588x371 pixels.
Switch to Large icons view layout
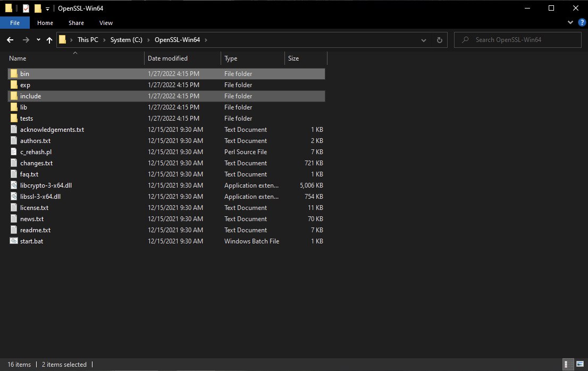(x=580, y=364)
